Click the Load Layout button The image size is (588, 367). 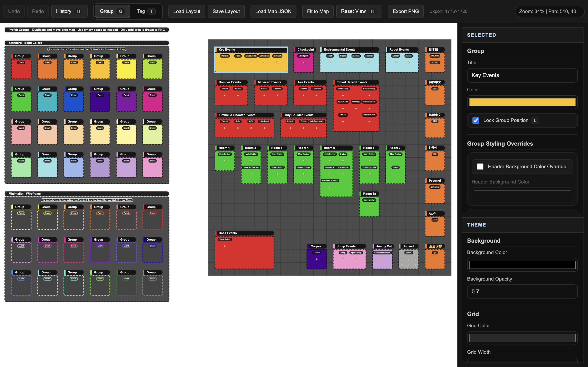pyautogui.click(x=187, y=11)
